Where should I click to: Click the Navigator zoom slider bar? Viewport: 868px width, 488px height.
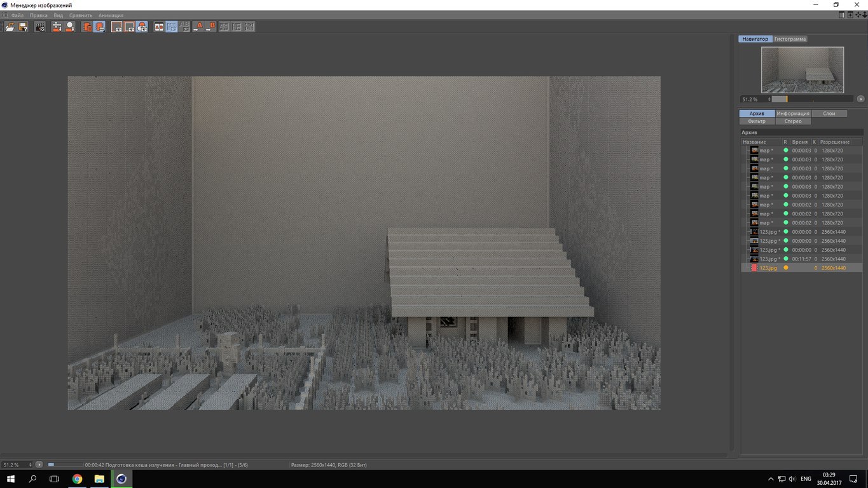(811, 99)
